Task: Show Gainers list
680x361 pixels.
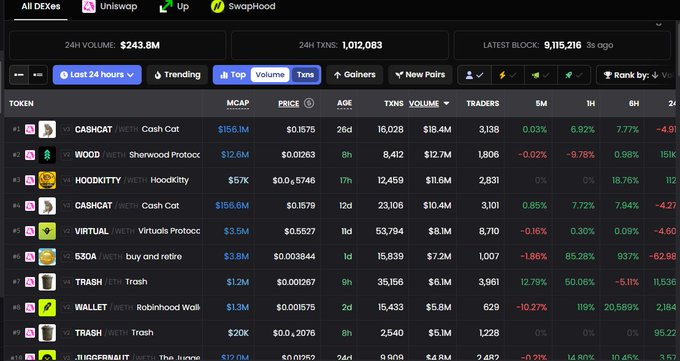Action: tap(354, 75)
